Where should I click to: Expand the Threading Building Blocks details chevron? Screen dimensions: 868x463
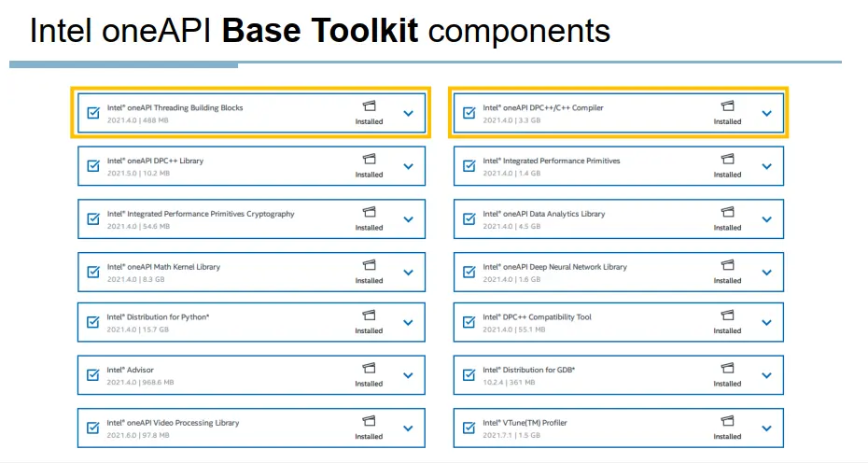tap(408, 113)
